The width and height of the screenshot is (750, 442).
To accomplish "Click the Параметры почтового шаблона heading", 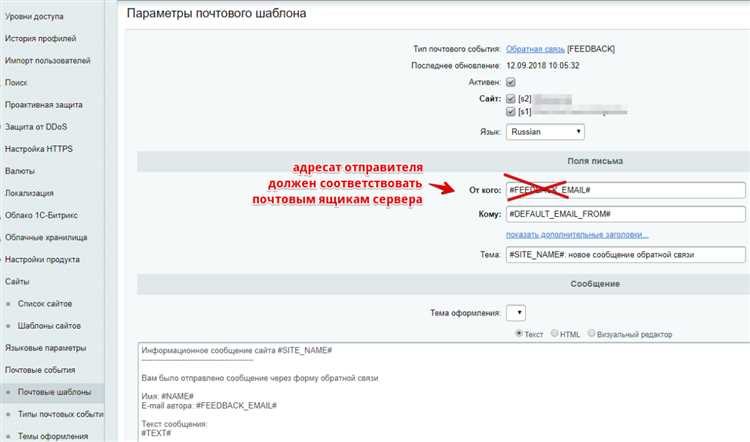I will (x=216, y=13).
